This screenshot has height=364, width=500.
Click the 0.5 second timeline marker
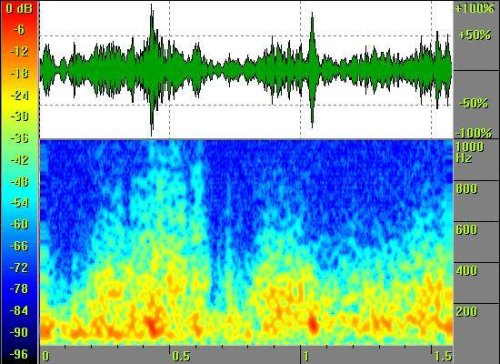pyautogui.click(x=181, y=356)
